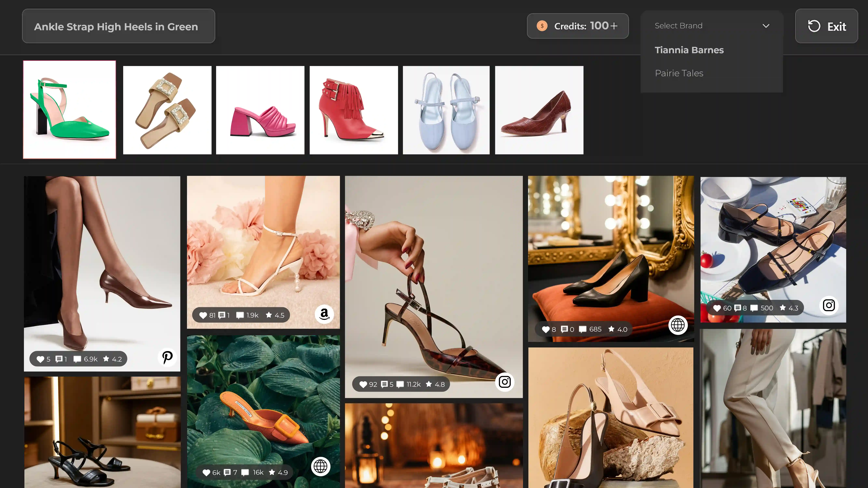Viewport: 868px width, 488px height.
Task: Open Instagram icon on tortoiseshell heel card
Action: [x=505, y=382]
